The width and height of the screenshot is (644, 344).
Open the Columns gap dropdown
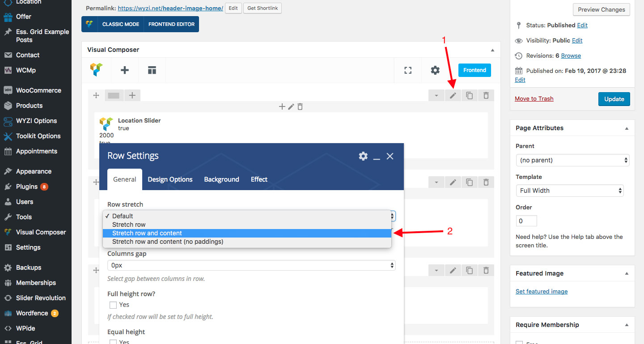[x=251, y=265]
